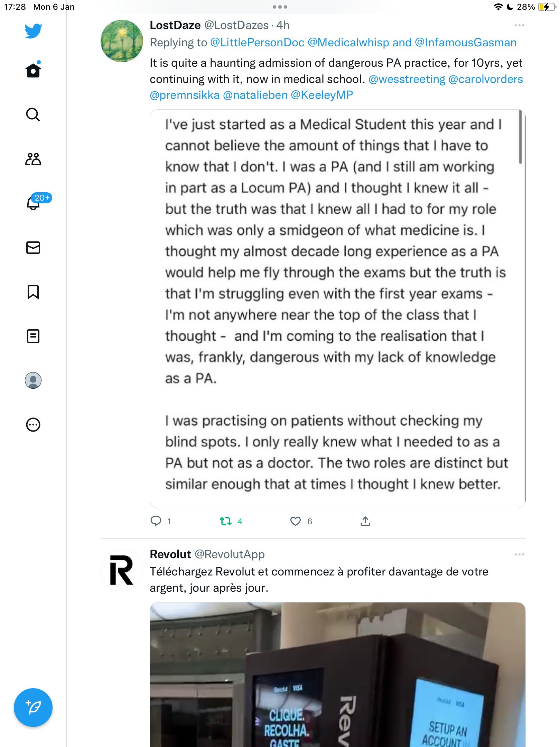Image resolution: width=560 pixels, height=747 pixels.
Task: Open LostDaze profile avatar
Action: pyautogui.click(x=122, y=41)
